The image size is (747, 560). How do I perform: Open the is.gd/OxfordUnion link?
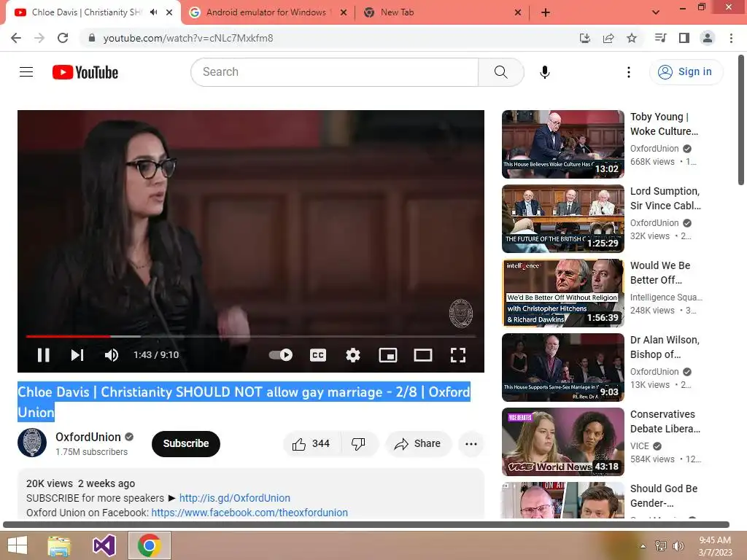(x=234, y=498)
